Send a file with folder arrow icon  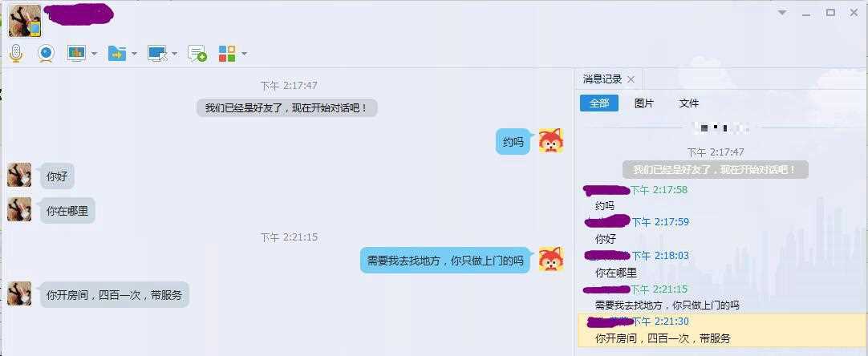[x=117, y=53]
